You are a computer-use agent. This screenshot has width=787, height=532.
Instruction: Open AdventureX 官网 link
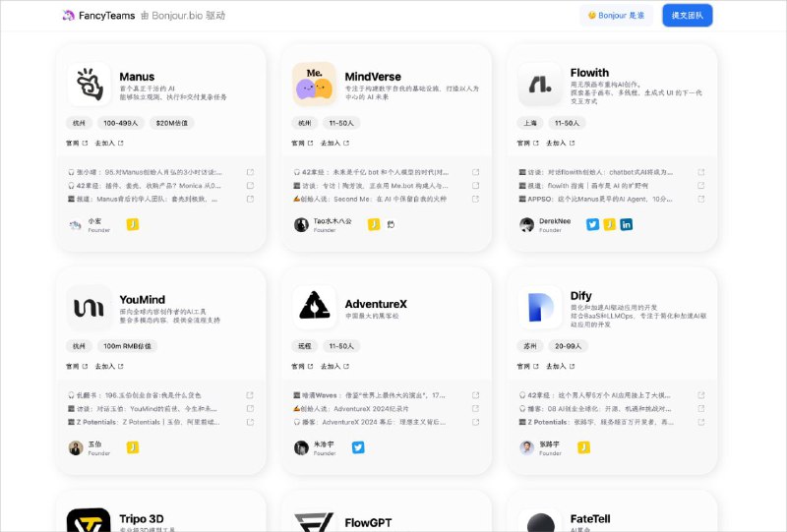point(302,367)
